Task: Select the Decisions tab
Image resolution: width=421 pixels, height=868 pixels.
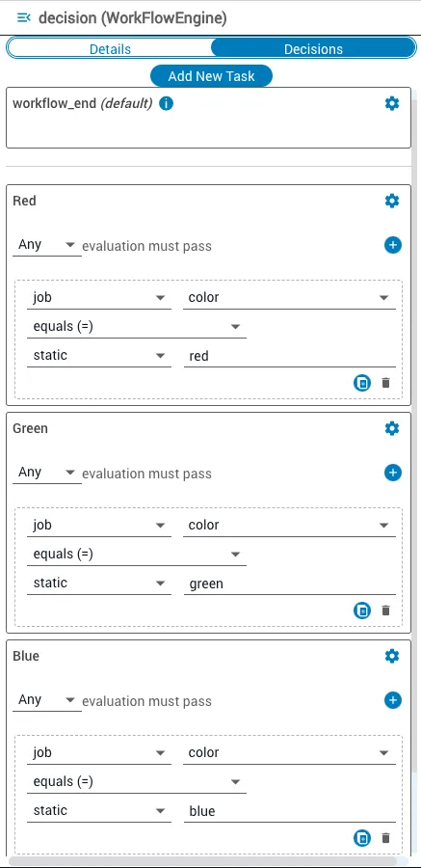Action: tap(313, 49)
